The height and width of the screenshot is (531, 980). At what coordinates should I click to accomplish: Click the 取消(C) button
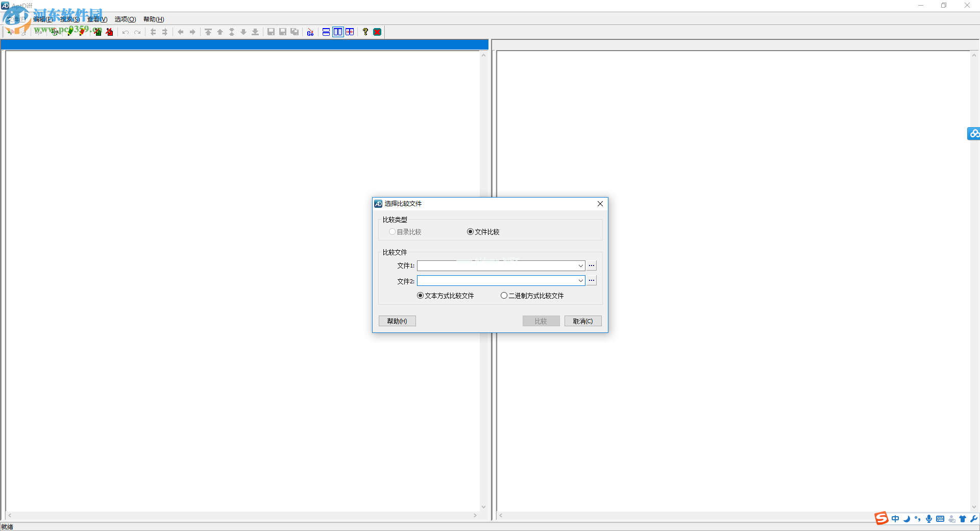point(583,321)
